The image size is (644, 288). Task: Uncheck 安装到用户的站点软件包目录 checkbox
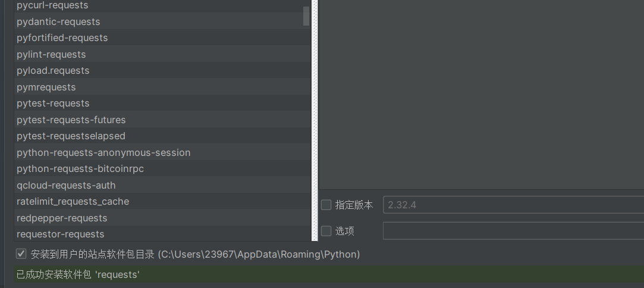click(x=21, y=254)
